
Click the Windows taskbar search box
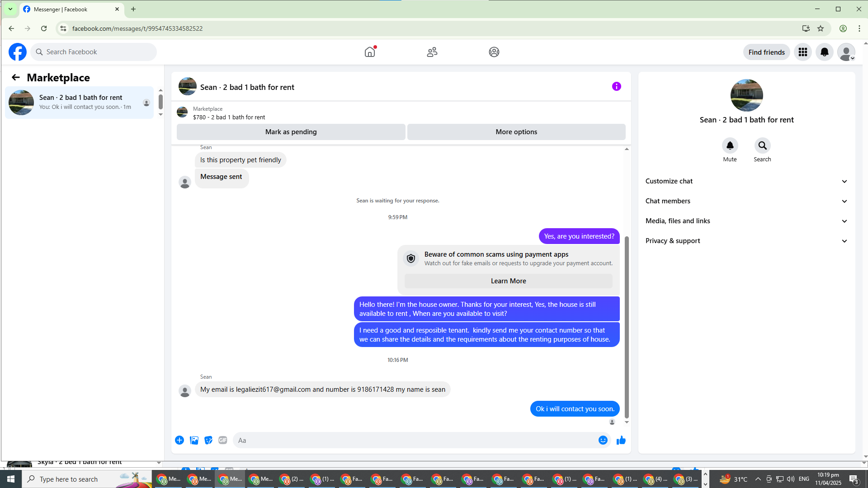click(87, 479)
